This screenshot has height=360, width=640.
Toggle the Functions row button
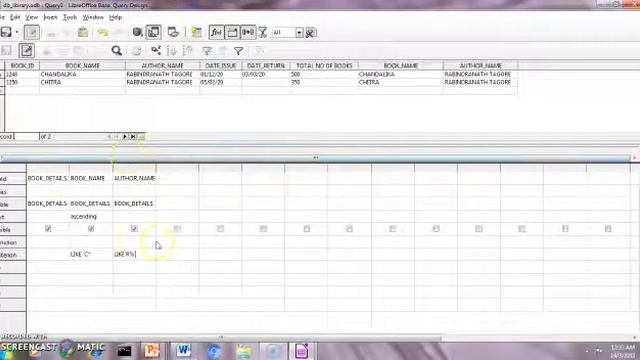pos(216,32)
